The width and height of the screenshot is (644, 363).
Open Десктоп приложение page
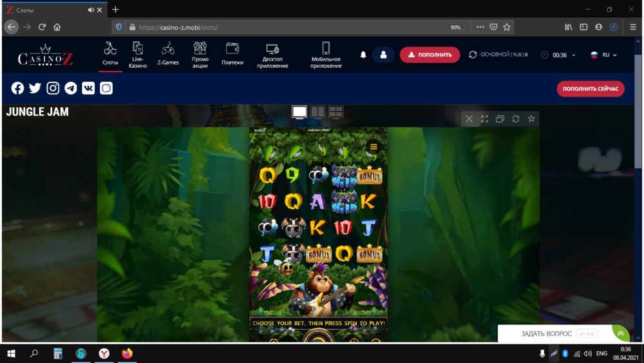click(272, 55)
